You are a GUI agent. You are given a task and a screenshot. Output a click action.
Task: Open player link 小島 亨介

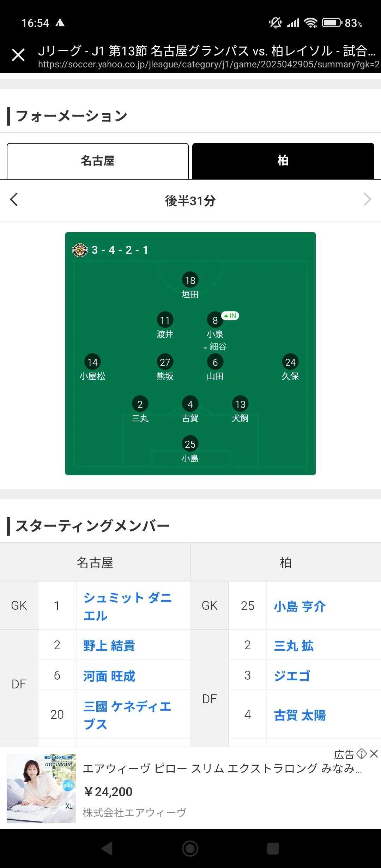click(x=300, y=606)
